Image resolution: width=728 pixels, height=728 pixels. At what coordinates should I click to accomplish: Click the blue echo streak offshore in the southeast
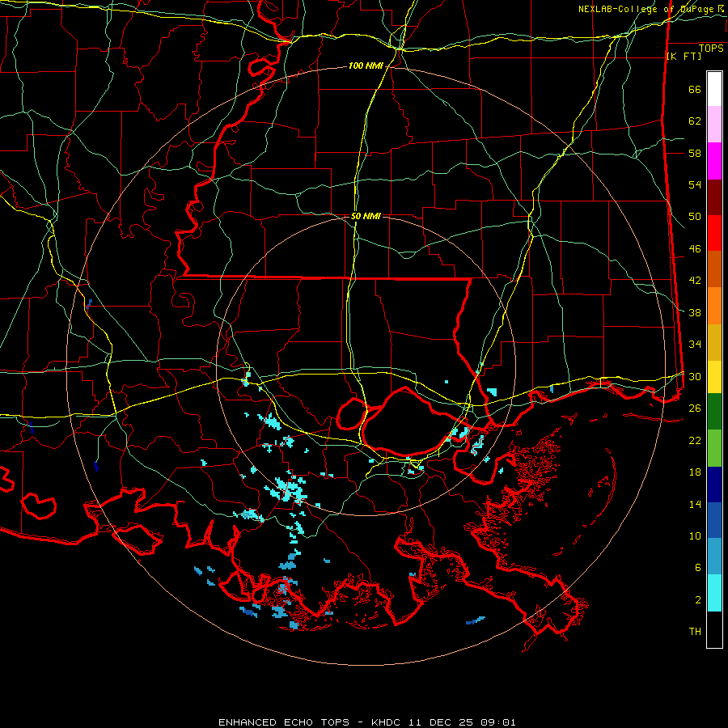(x=475, y=620)
